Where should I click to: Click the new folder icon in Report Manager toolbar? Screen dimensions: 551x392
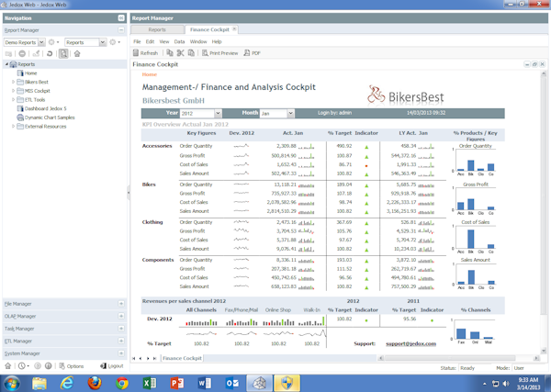click(8, 54)
